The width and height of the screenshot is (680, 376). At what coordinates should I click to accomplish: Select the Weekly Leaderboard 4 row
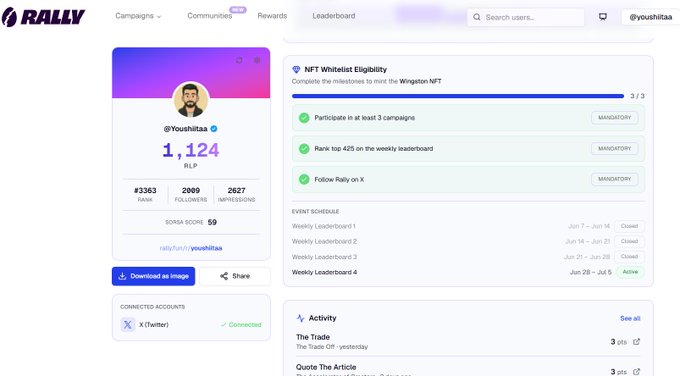tap(468, 272)
